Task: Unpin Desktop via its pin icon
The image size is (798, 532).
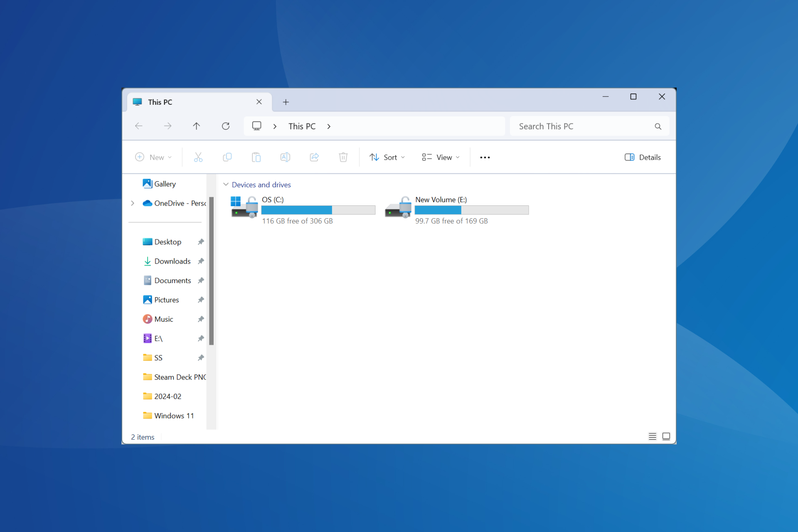Action: (x=201, y=242)
